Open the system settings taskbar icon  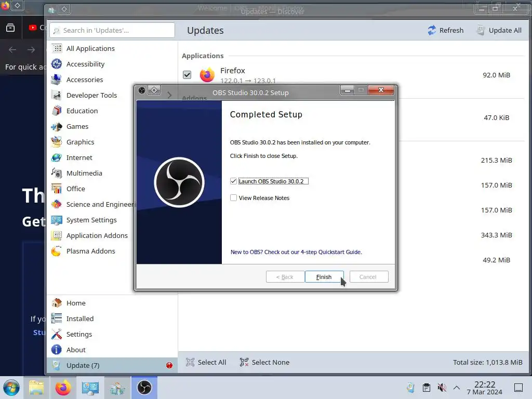[90, 388]
